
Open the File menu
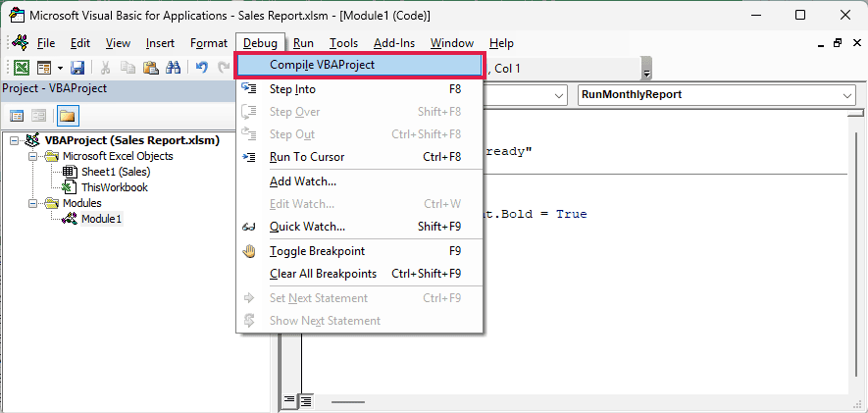pyautogui.click(x=46, y=42)
